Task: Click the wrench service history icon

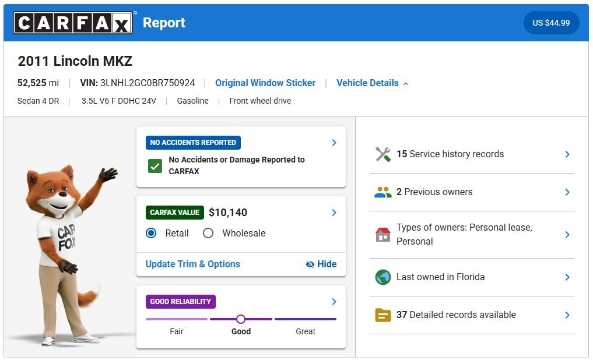Action: pos(383,154)
